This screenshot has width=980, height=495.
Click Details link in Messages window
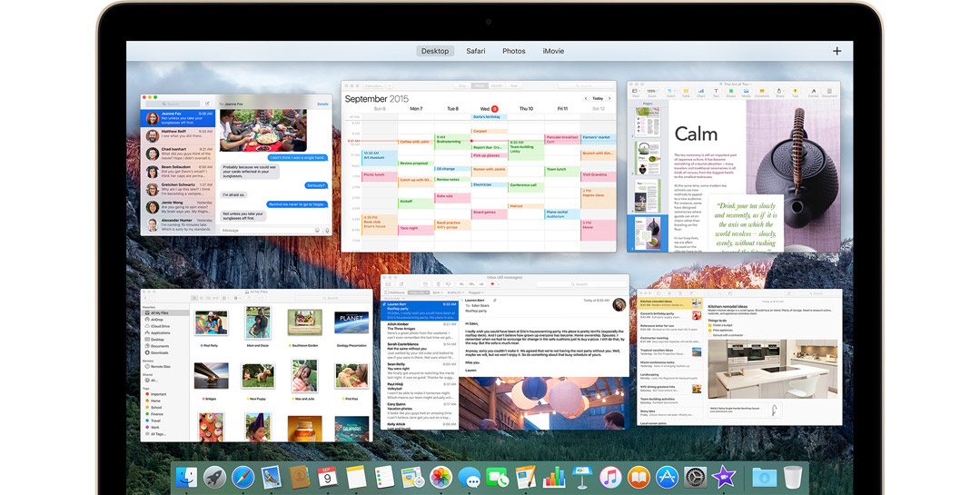322,104
